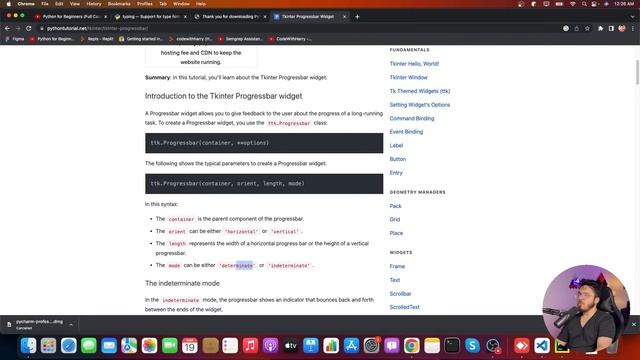Open the Figma bookmark
This screenshot has width=640, height=360.
[x=15, y=39]
